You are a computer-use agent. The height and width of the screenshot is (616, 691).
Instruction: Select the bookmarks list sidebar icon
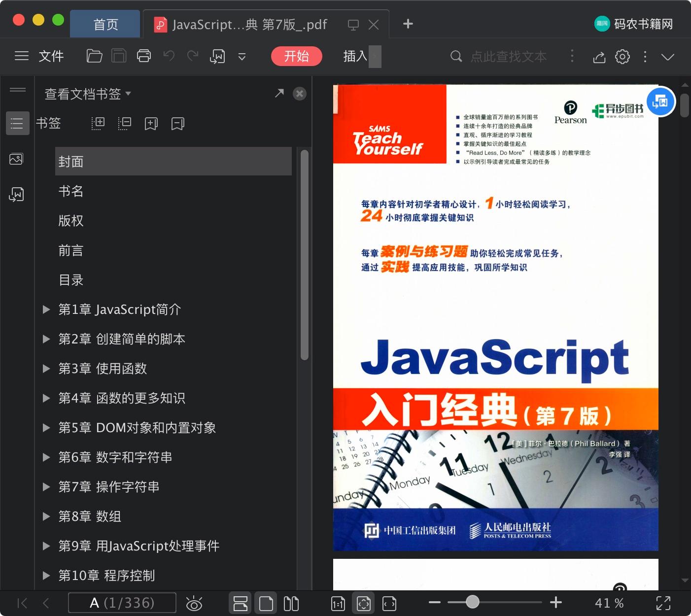(x=17, y=123)
